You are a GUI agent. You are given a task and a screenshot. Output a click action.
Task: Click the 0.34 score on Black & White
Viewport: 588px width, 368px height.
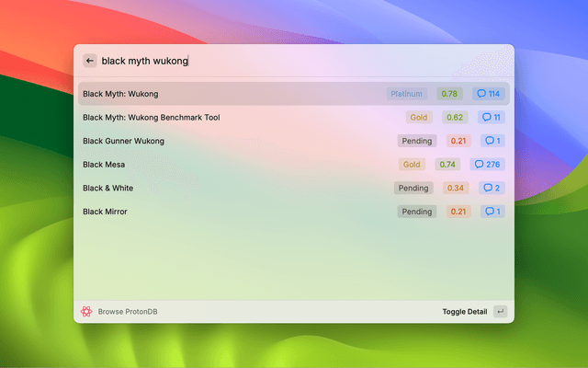[457, 188]
